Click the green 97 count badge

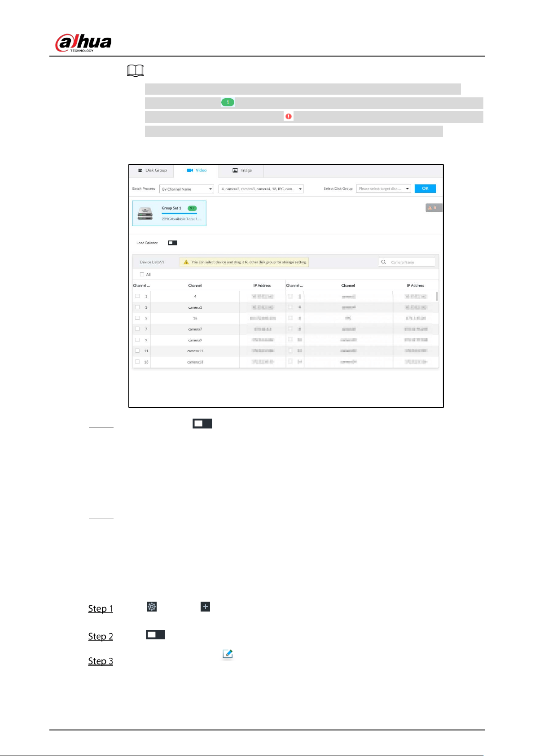(192, 208)
